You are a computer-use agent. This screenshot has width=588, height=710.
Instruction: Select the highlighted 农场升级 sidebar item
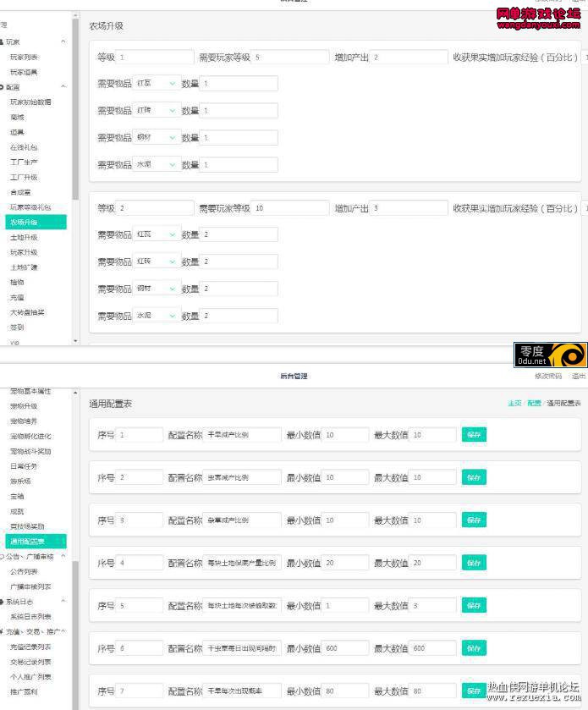pyautogui.click(x=36, y=222)
